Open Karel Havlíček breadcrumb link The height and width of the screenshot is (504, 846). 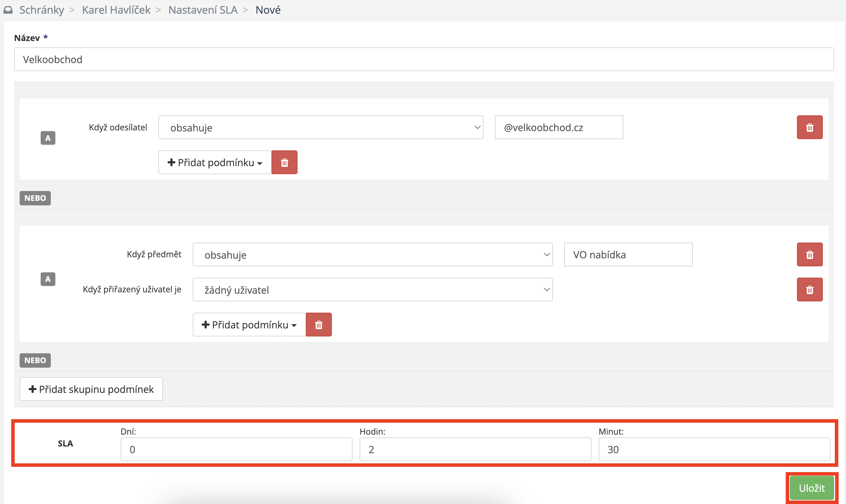[116, 10]
